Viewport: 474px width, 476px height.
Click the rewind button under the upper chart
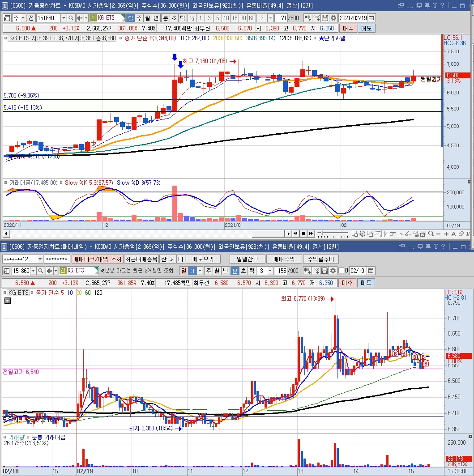point(295,234)
